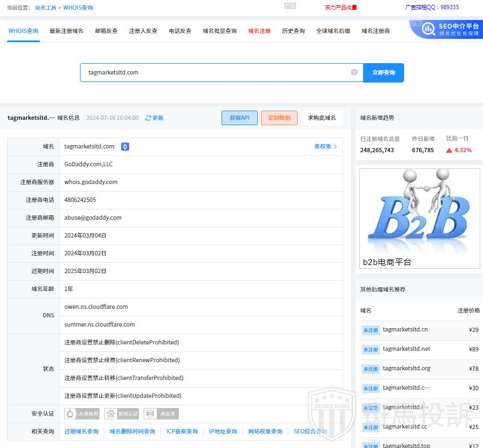This screenshot has height=448, width=483.
Task: Click the 未启用 shield badge
Action: [161, 414]
